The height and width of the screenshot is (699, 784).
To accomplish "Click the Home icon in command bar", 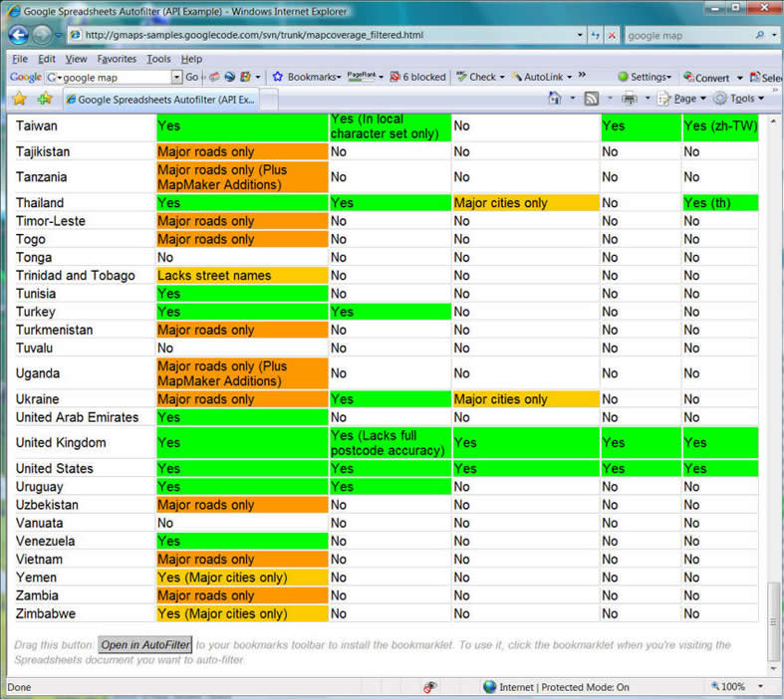I will pos(555,98).
